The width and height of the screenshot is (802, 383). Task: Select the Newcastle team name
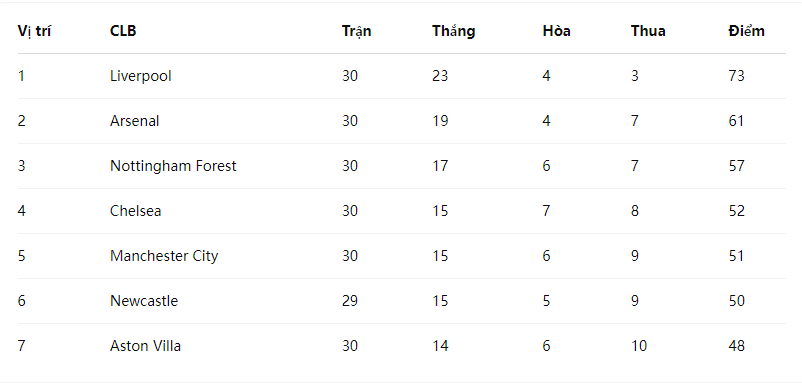pos(144,301)
